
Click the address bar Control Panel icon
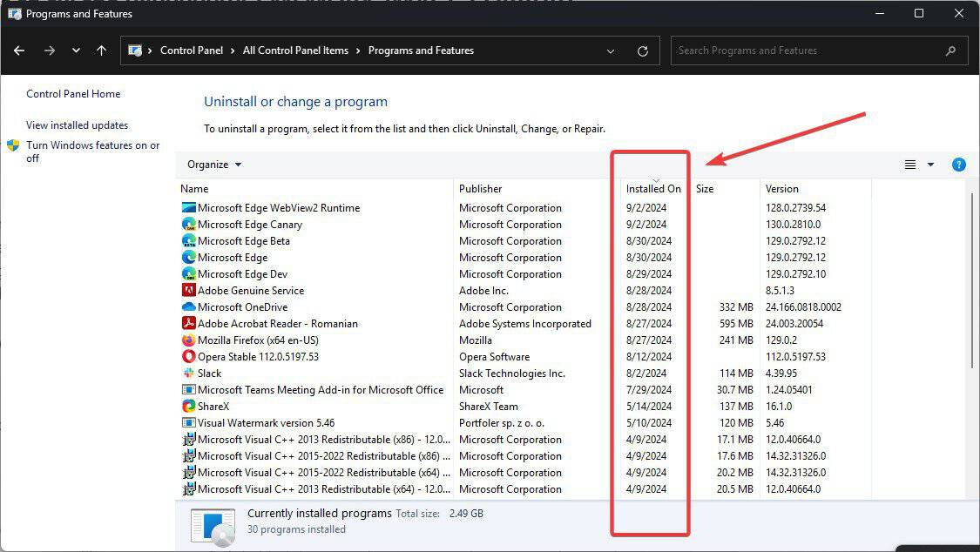click(x=135, y=50)
